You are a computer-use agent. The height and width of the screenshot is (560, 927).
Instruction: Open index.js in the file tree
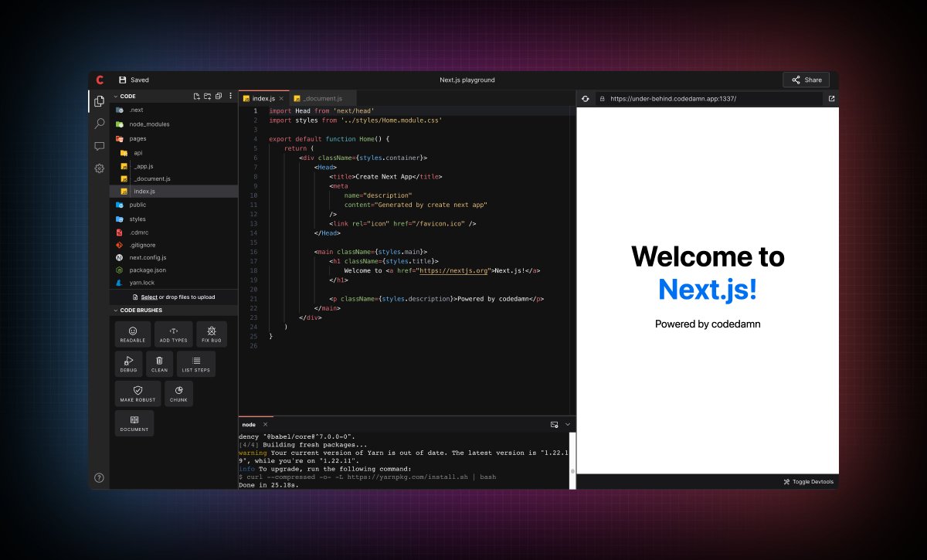pos(174,192)
